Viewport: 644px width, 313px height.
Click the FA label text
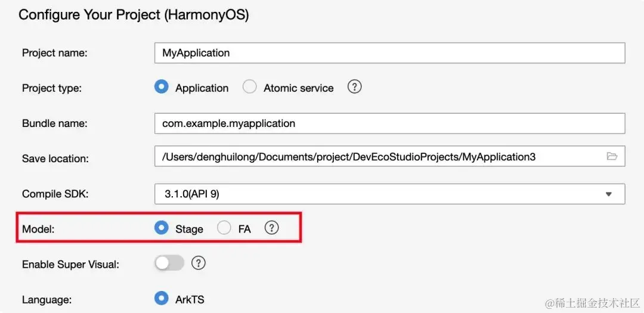(244, 229)
